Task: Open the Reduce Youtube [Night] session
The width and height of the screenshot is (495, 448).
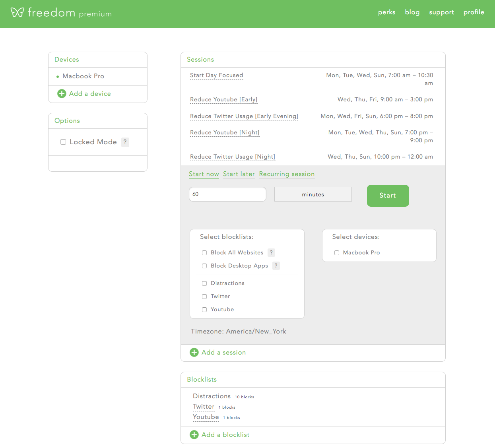Action: click(x=225, y=132)
